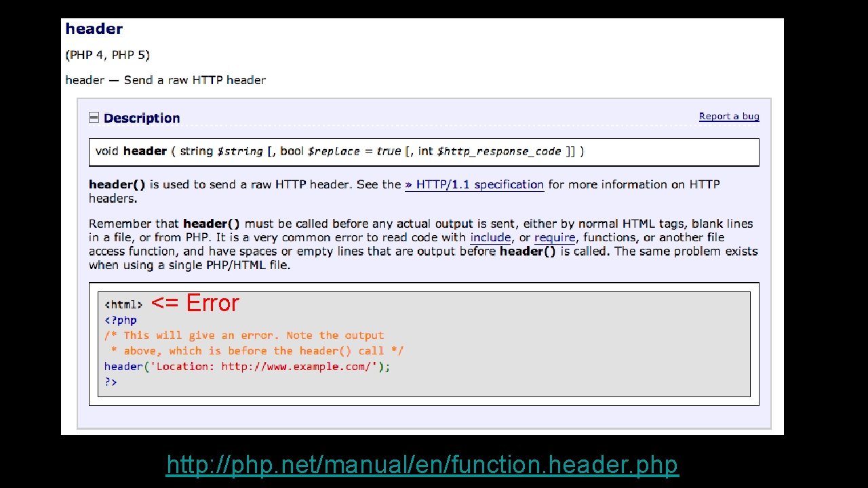
Task: Open the Report a bug link
Action: point(729,117)
